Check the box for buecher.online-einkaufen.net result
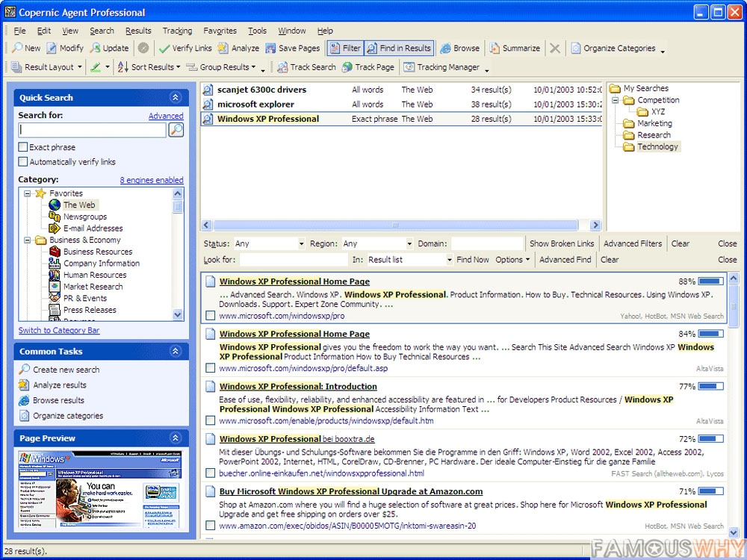 (210, 473)
